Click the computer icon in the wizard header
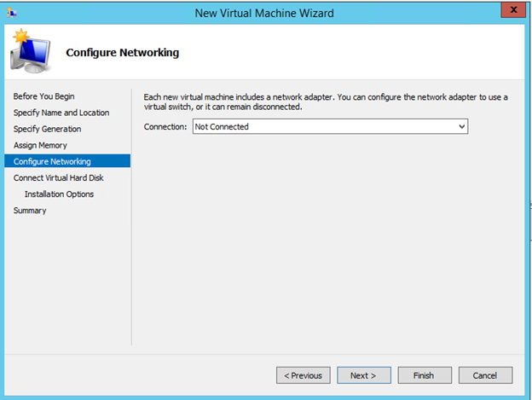The image size is (532, 400). 31,53
